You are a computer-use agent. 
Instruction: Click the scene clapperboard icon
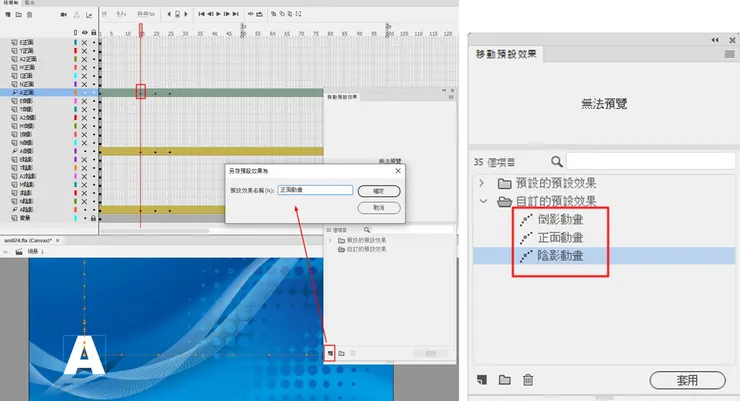[x=19, y=252]
